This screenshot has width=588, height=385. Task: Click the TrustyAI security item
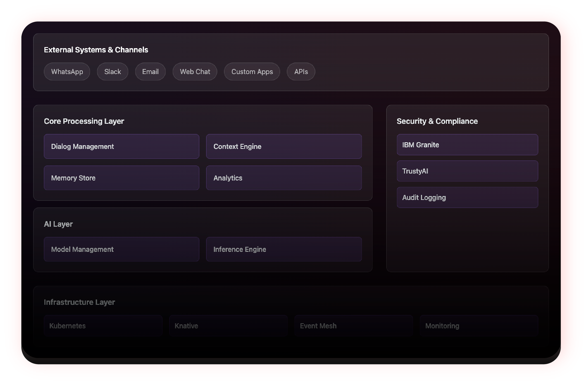point(467,171)
